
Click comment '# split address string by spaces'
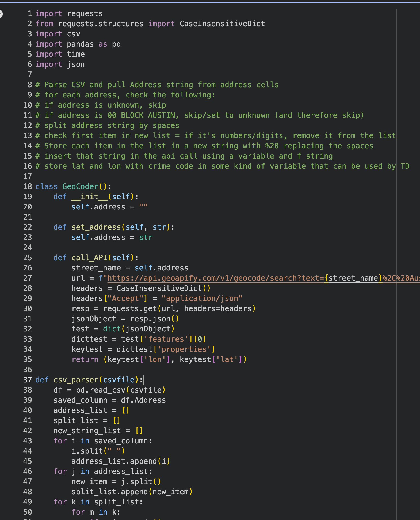click(107, 126)
